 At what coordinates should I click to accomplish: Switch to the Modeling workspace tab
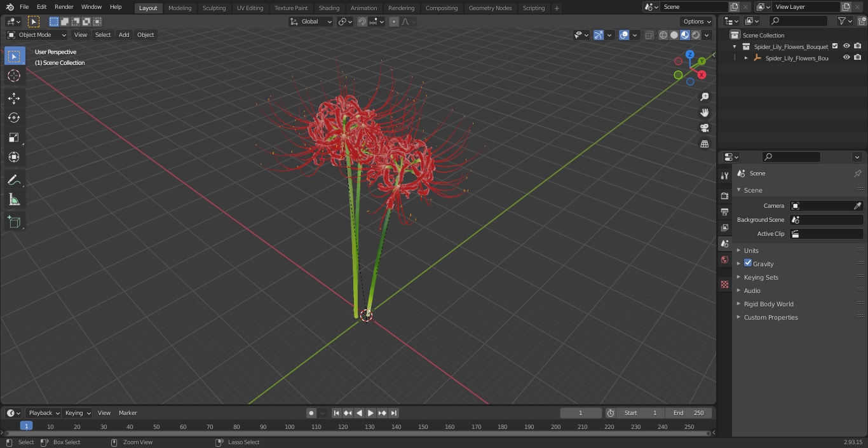[x=180, y=8]
